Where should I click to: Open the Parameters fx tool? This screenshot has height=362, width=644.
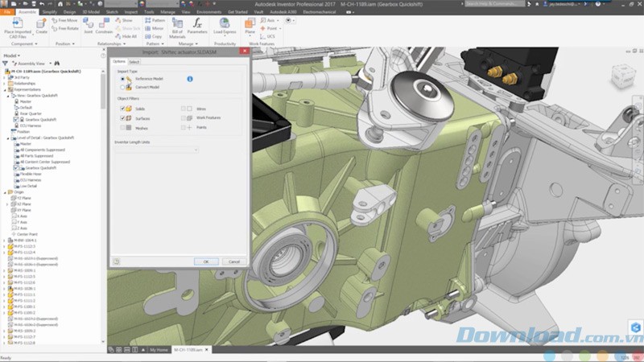pos(197,24)
